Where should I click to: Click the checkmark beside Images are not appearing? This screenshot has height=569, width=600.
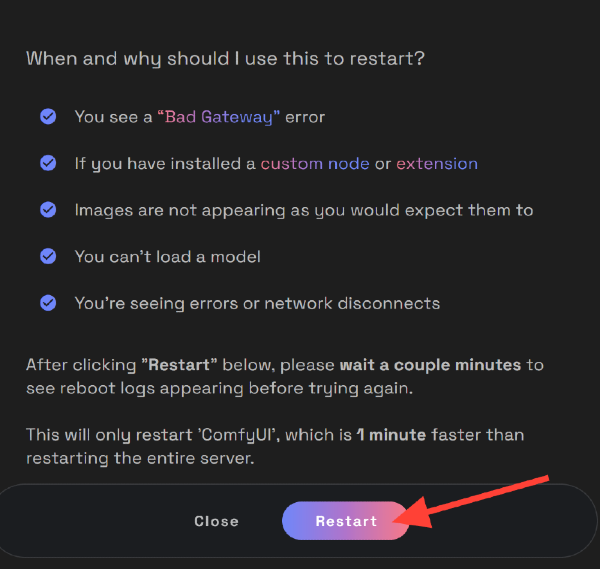[48, 210]
